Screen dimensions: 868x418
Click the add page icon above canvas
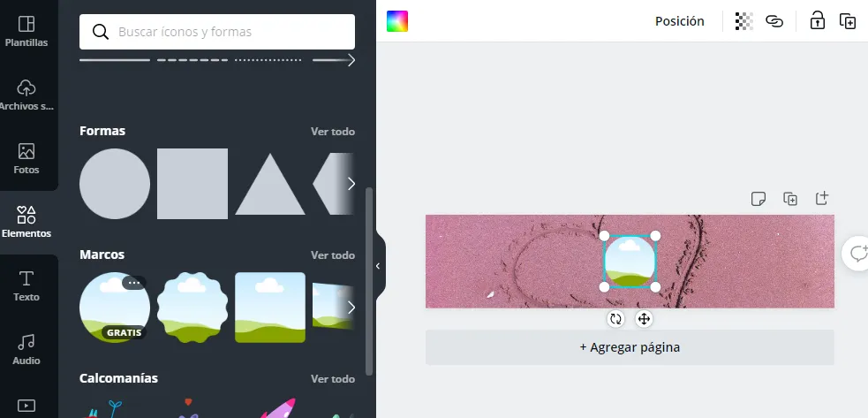click(x=822, y=198)
